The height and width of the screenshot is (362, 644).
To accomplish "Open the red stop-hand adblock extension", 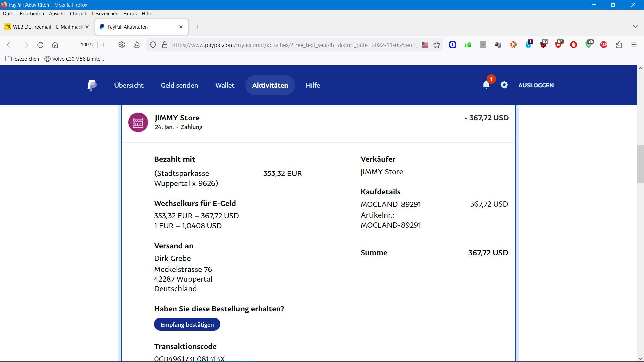I will pos(574,45).
